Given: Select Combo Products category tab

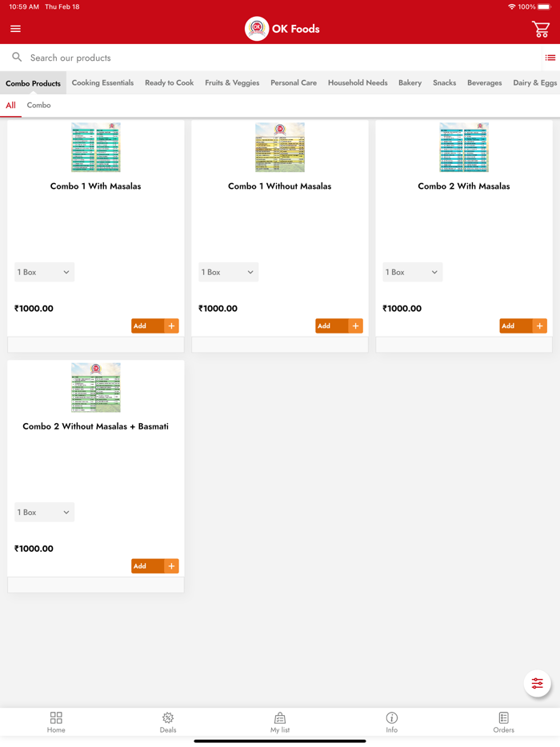Looking at the screenshot, I should [33, 83].
